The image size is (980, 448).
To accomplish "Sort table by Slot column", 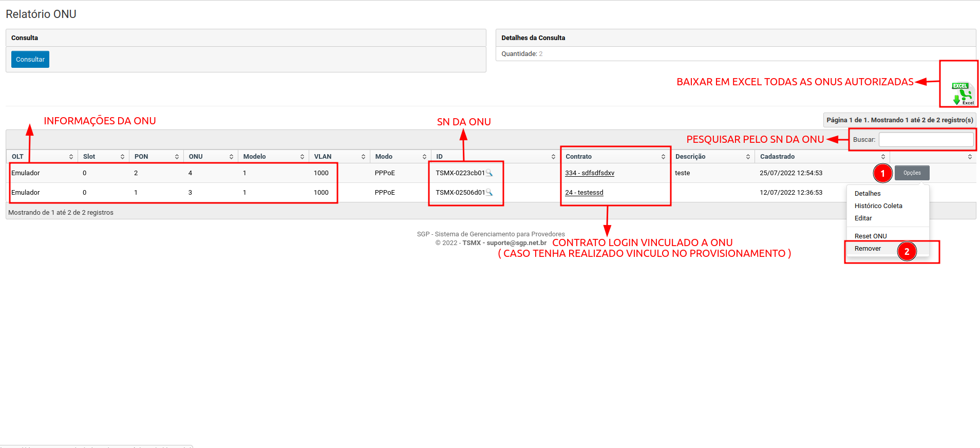I will [103, 157].
